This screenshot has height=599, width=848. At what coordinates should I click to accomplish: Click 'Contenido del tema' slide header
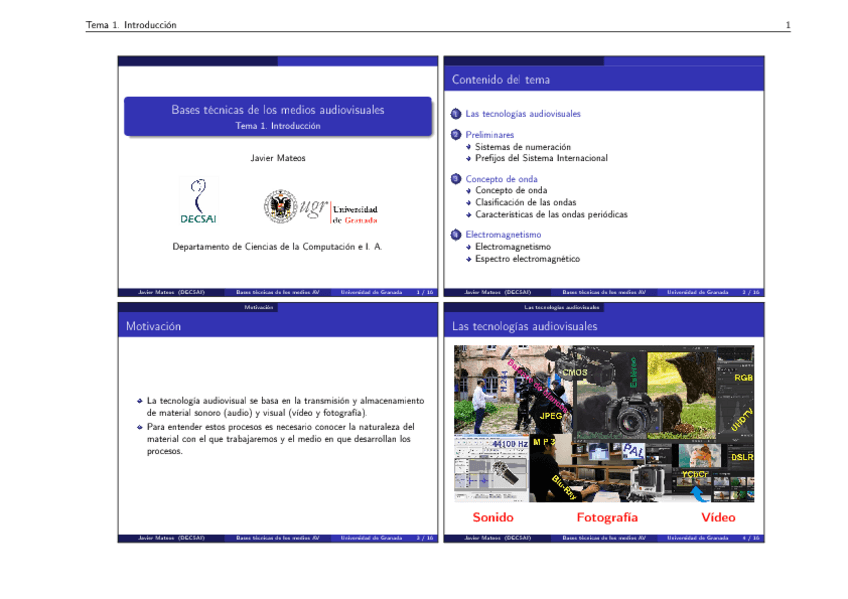pos(501,80)
